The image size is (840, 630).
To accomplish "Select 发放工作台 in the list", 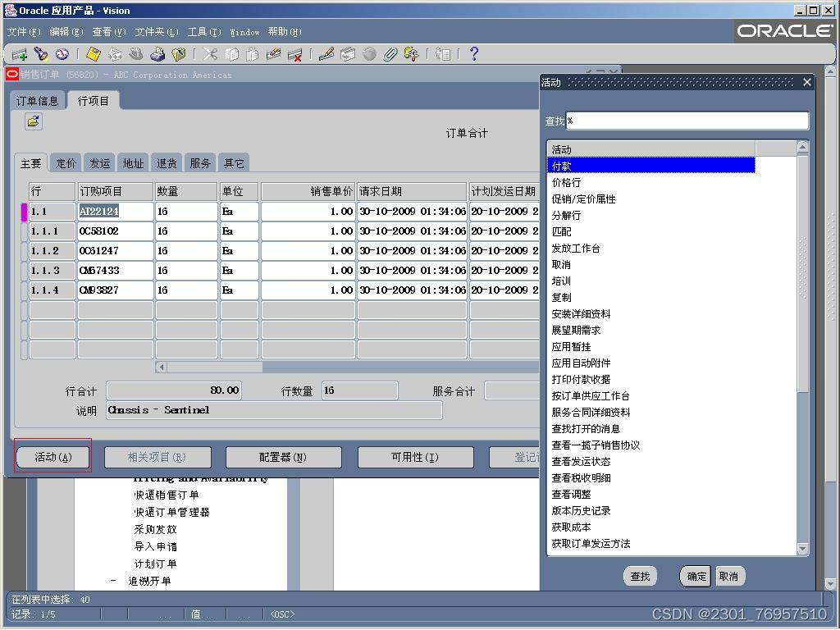I will pos(576,248).
